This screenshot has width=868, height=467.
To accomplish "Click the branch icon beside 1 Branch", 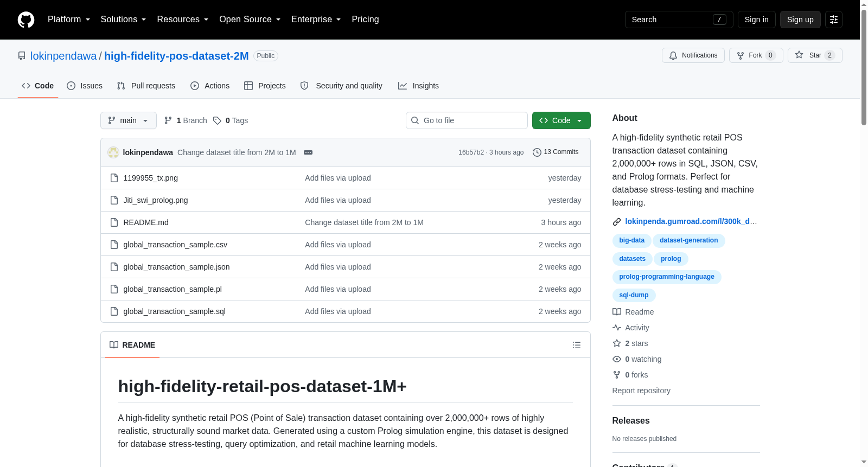I will (168, 120).
